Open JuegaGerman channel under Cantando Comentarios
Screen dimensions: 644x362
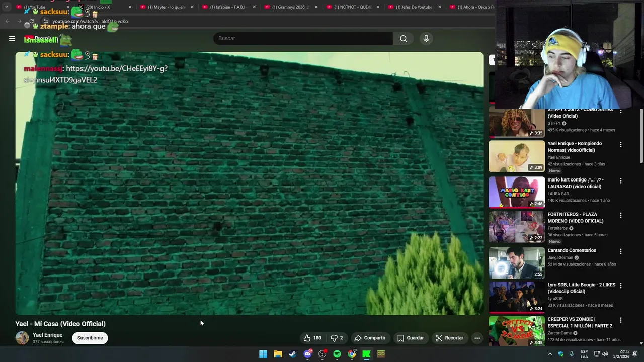[560, 258]
